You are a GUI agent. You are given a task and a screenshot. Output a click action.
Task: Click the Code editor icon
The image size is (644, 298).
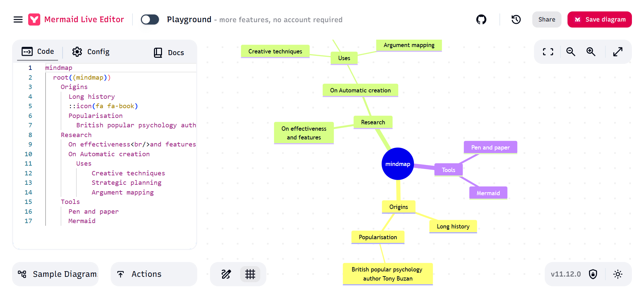click(x=27, y=51)
